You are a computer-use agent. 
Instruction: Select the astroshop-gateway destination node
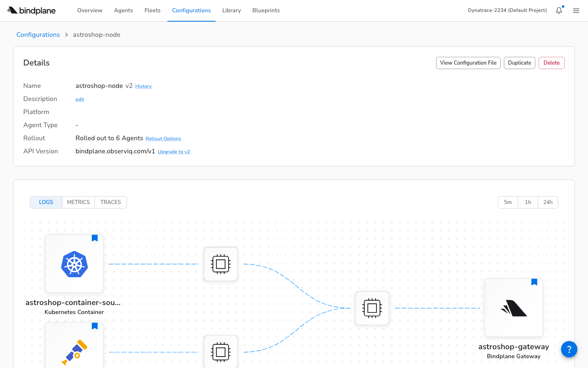[514, 308]
